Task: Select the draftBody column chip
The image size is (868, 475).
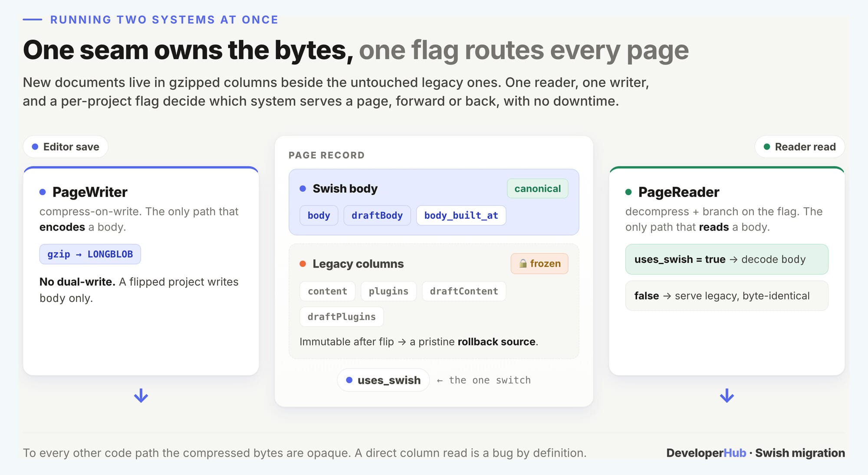Action: [377, 215]
